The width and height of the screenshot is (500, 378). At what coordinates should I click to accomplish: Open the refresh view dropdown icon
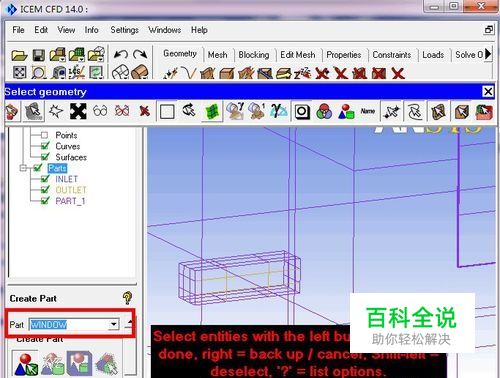(x=96, y=72)
